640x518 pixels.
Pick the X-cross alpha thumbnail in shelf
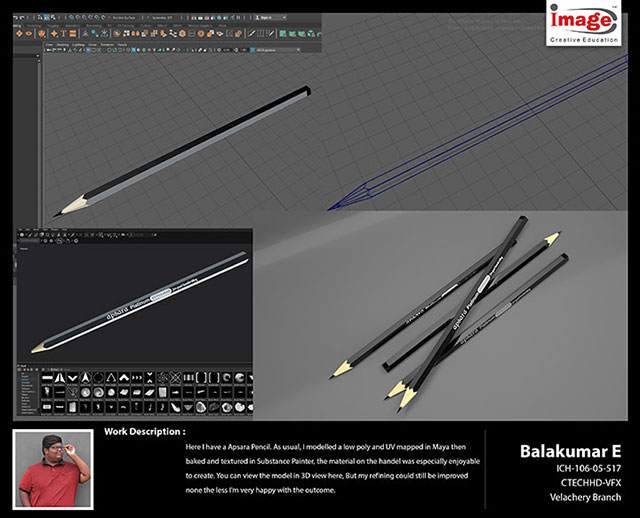[x=176, y=378]
